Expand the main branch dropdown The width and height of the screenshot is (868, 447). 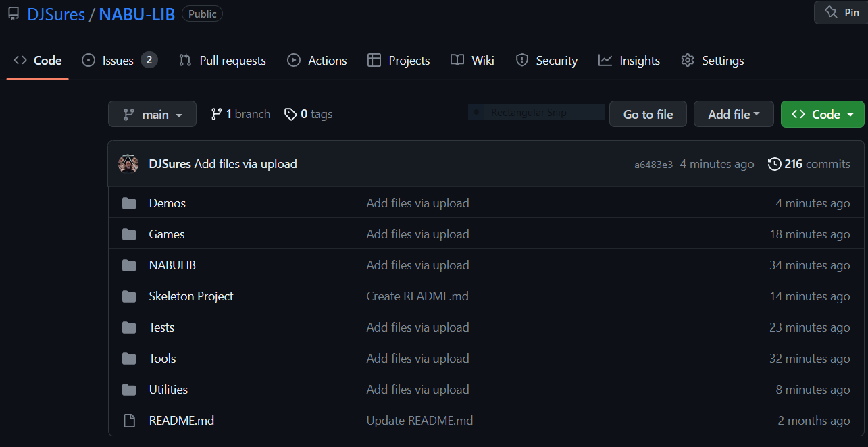152,114
